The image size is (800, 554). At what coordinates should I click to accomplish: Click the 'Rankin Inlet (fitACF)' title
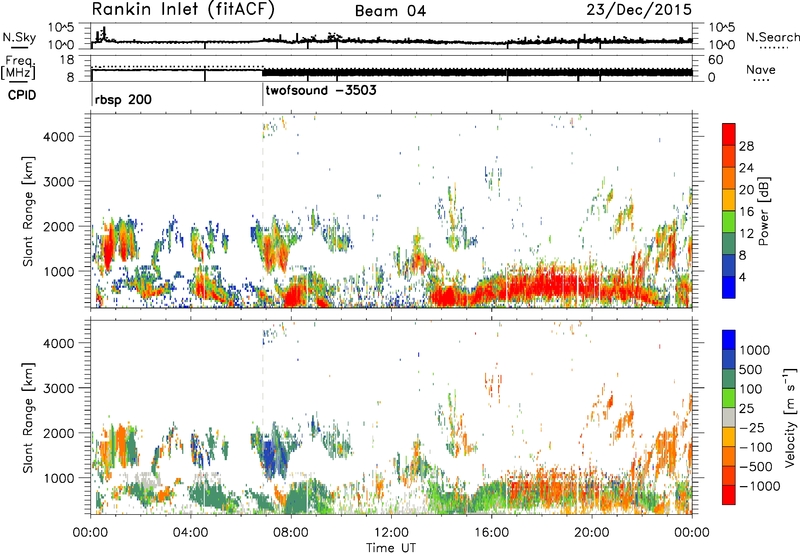183,9
